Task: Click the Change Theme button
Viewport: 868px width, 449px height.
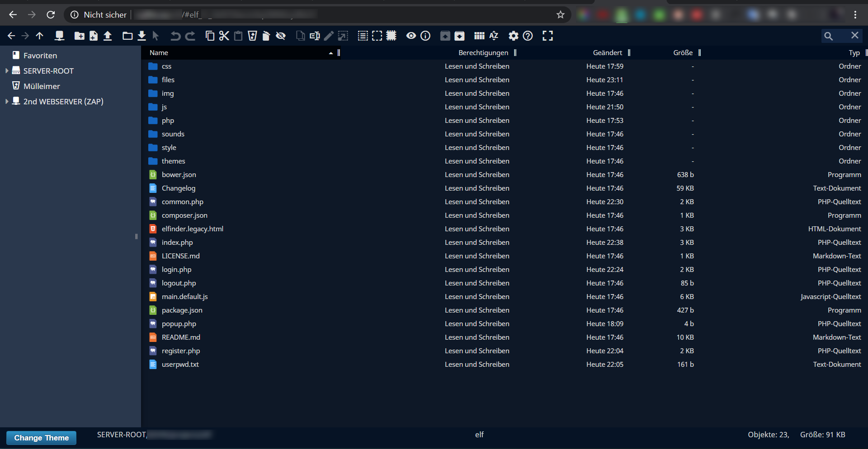Action: point(41,438)
